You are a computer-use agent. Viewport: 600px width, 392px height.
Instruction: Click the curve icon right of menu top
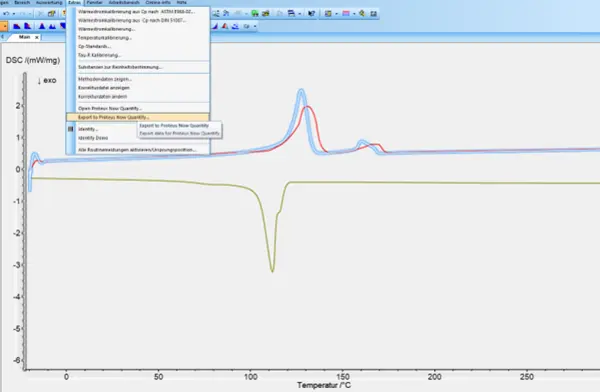click(x=216, y=14)
